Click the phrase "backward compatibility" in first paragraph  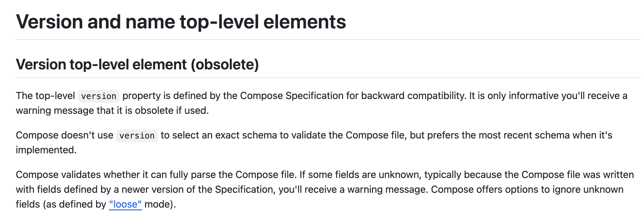coord(413,96)
